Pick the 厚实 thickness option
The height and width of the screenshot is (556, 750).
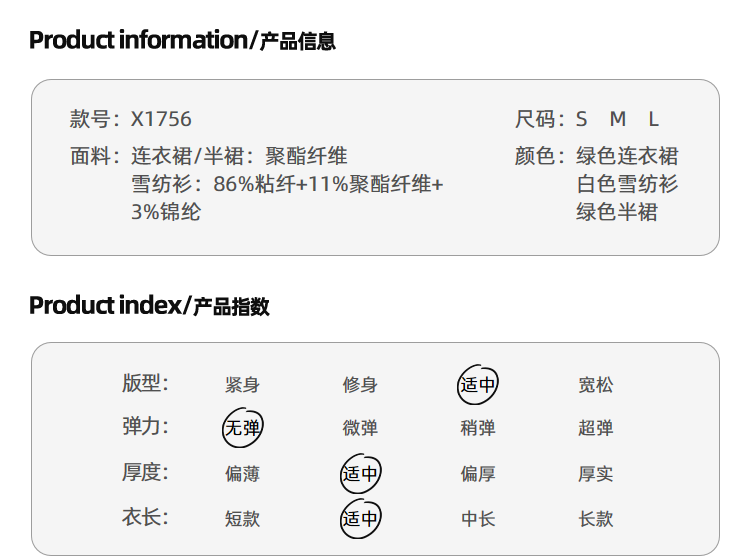tap(596, 474)
